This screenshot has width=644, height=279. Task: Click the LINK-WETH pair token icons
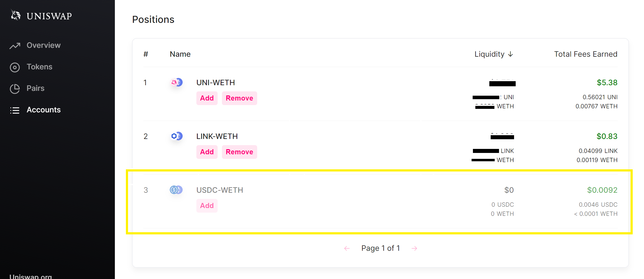pos(176,136)
